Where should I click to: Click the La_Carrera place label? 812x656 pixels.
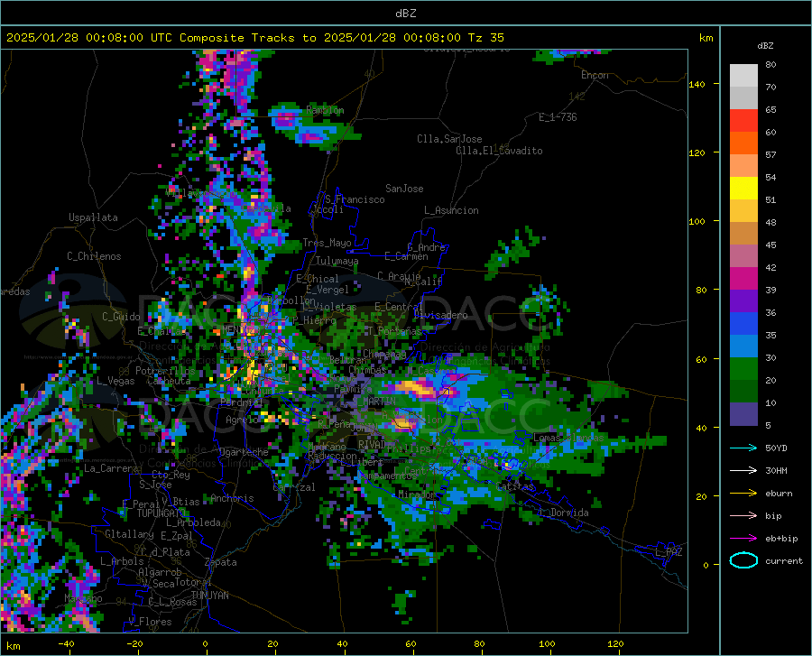coord(111,468)
